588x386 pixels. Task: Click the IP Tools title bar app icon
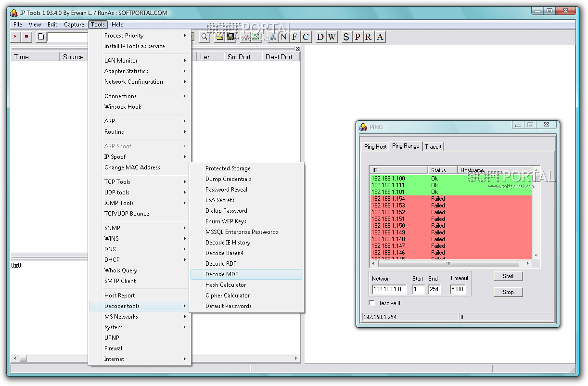click(14, 13)
